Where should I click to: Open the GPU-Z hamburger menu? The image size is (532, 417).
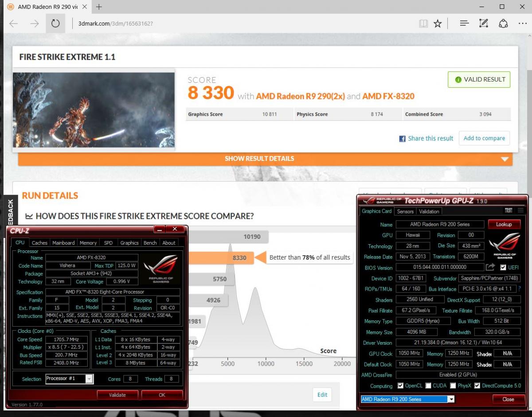point(520,210)
